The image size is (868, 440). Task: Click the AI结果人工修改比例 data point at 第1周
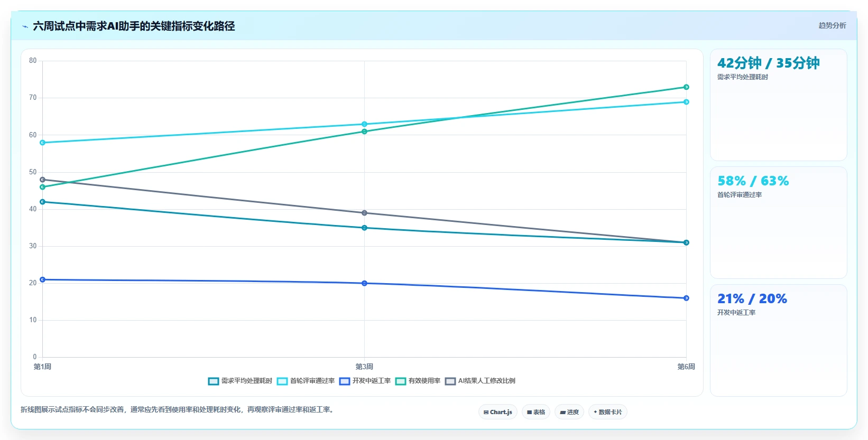click(42, 180)
